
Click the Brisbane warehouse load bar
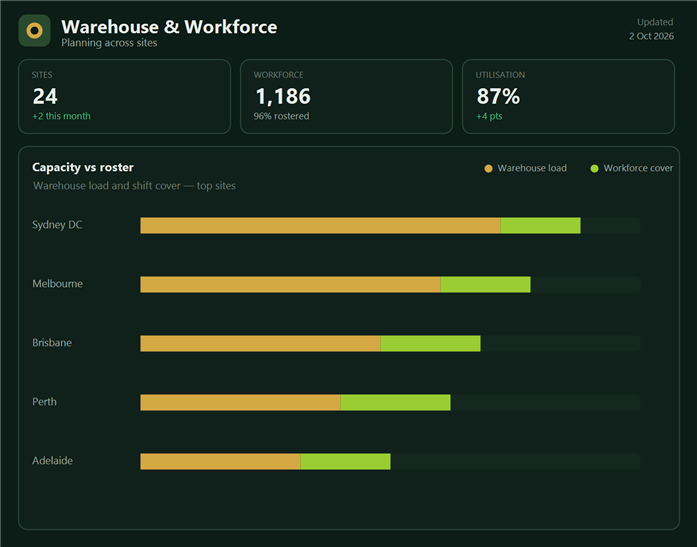pos(260,343)
